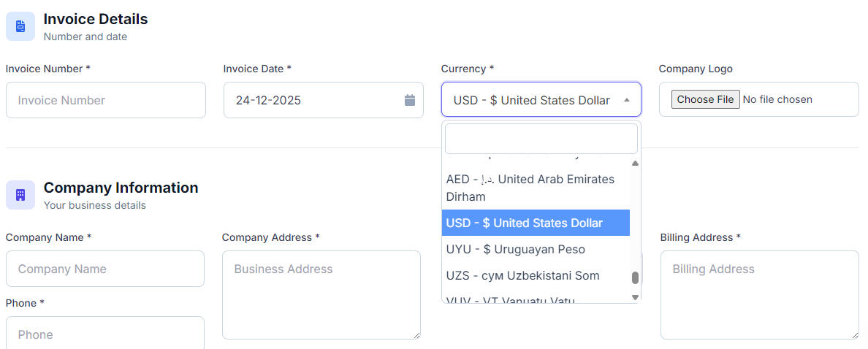Click the currency list scroll up arrow
Screen dimensions: 868x349
click(635, 164)
